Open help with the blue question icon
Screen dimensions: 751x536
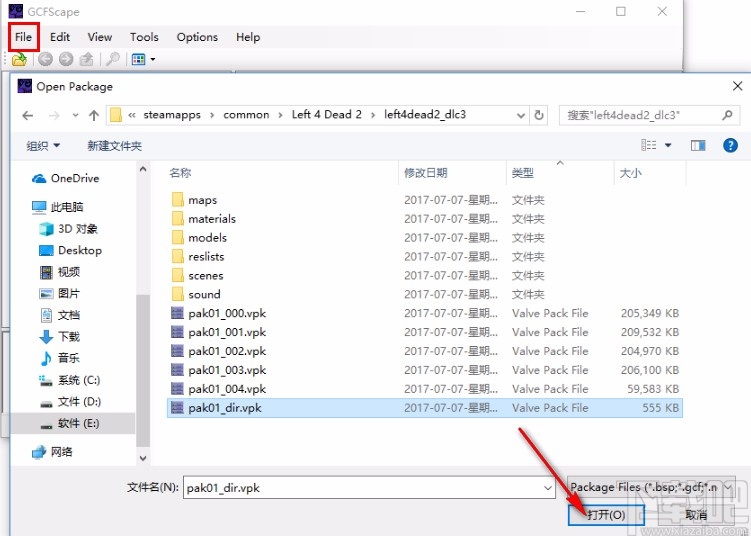[x=730, y=145]
